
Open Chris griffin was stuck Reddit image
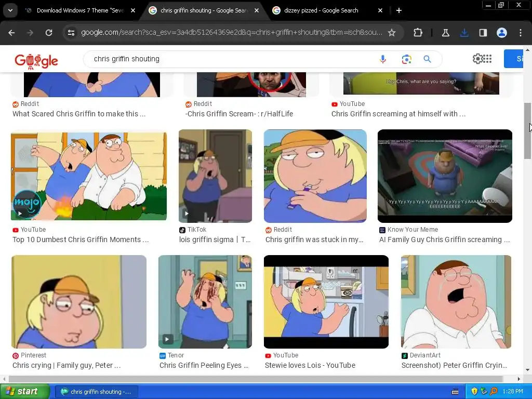point(315,176)
